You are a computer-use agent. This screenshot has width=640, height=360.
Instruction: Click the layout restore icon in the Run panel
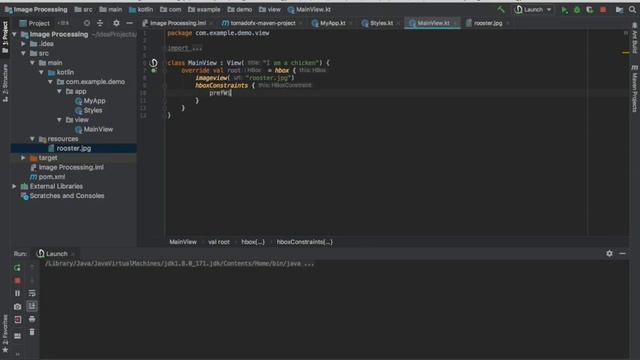point(17,336)
